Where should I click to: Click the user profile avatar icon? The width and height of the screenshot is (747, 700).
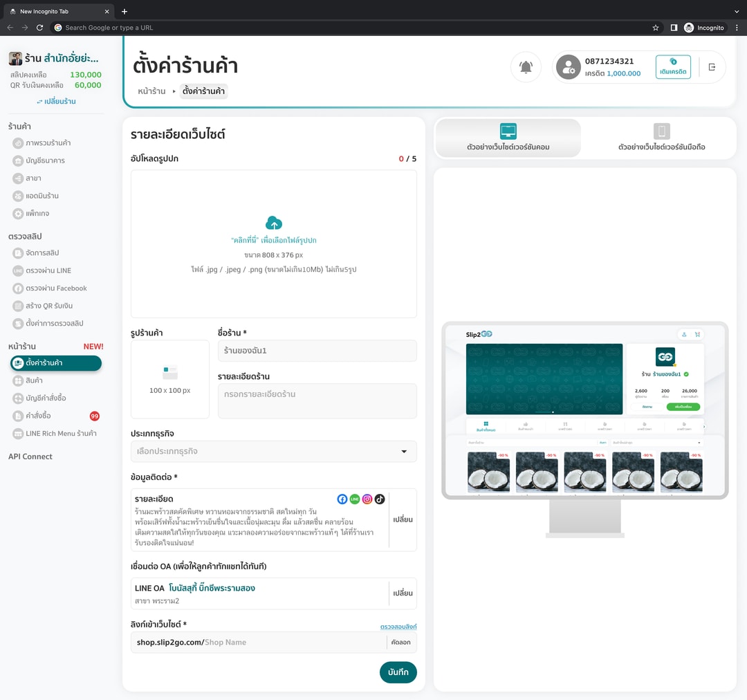(x=569, y=67)
